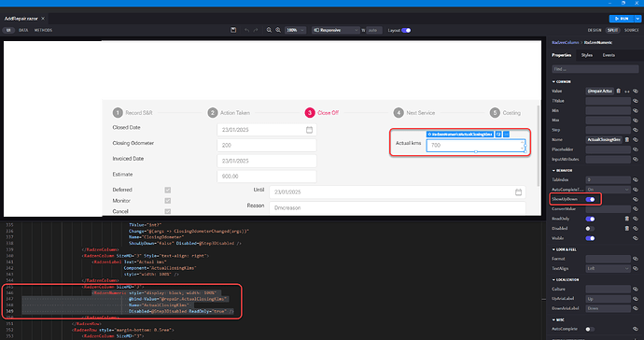Switch to the Methods tab
644x340 pixels.
43,30
